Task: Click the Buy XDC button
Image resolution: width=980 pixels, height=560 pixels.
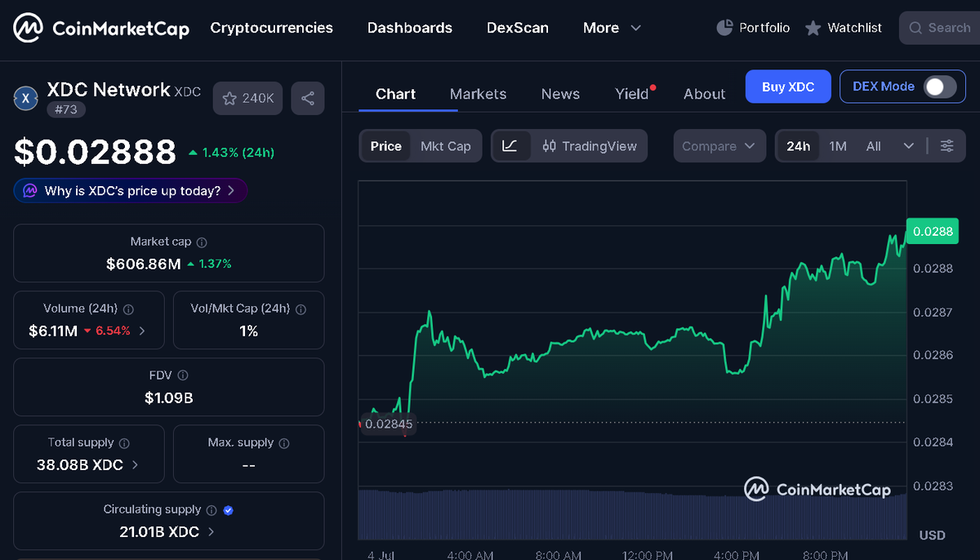Action: point(788,87)
